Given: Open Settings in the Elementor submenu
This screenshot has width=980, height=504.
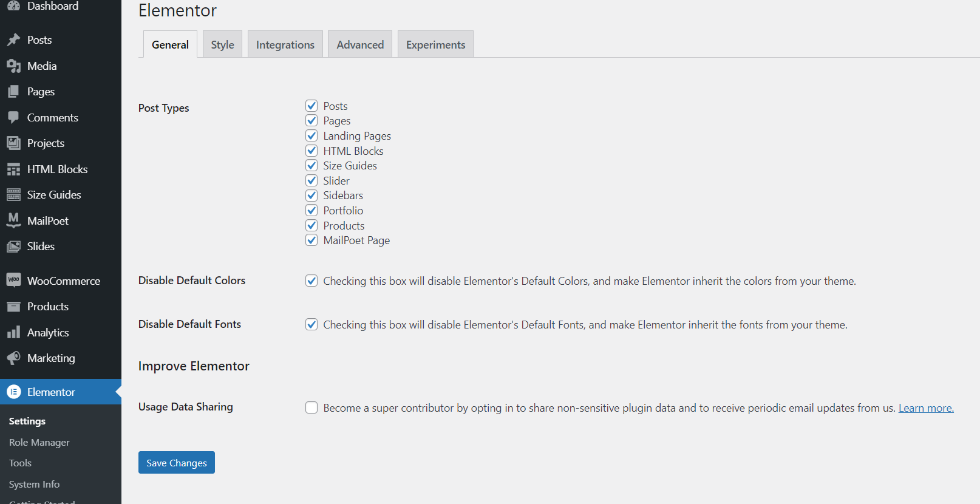Looking at the screenshot, I should click(27, 421).
